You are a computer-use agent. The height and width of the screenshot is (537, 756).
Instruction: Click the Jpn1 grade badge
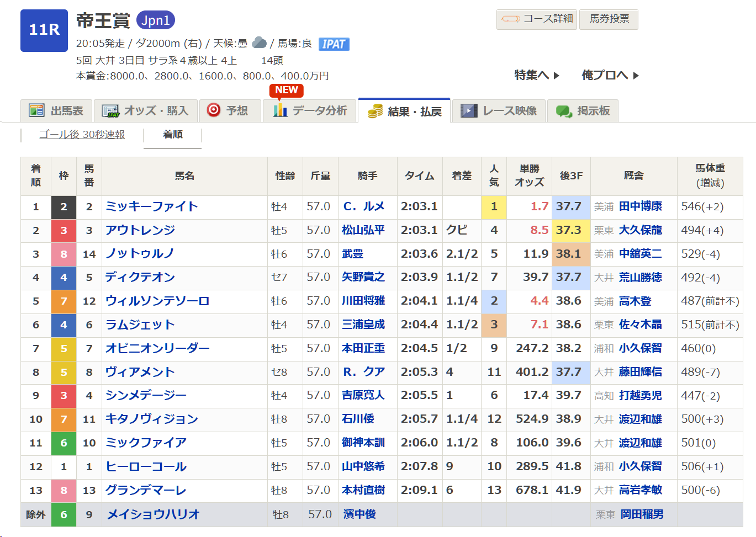coord(156,20)
